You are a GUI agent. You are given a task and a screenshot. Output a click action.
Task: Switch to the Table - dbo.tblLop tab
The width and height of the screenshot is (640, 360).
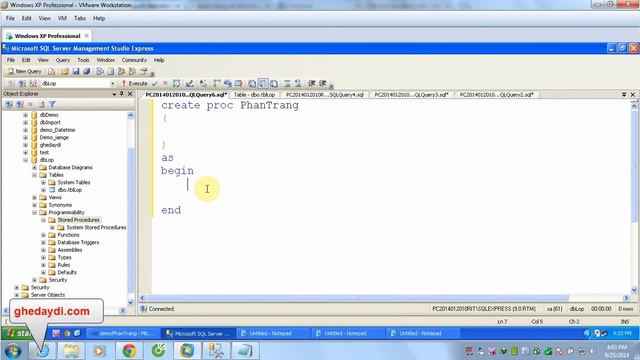coord(254,95)
